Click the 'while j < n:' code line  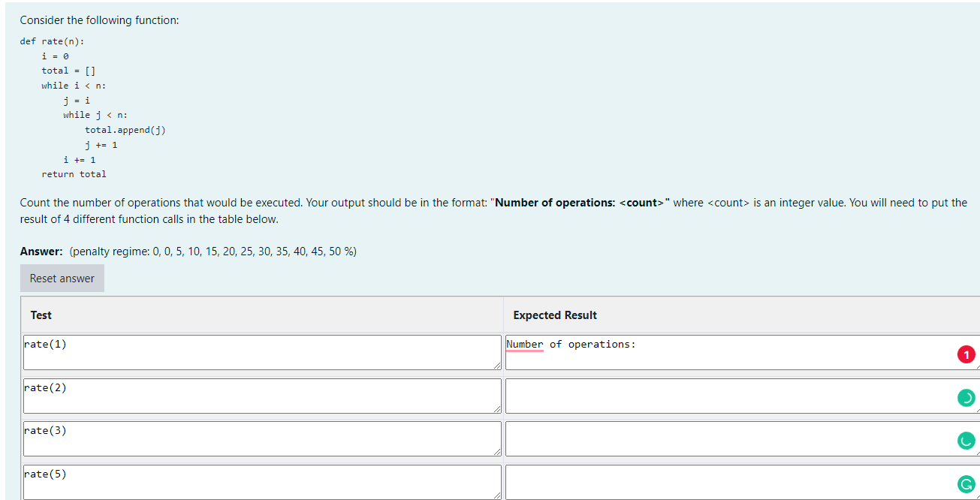[95, 115]
